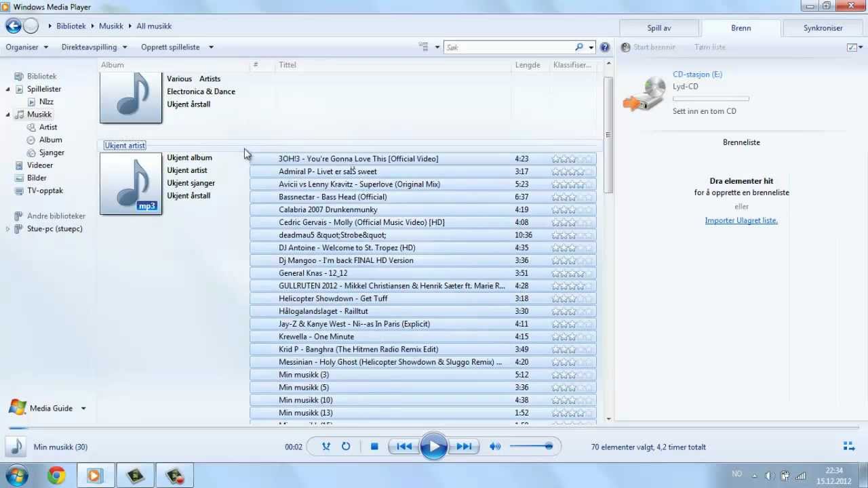Click Importer Ulagret liste link
The image size is (868, 488).
tap(741, 220)
